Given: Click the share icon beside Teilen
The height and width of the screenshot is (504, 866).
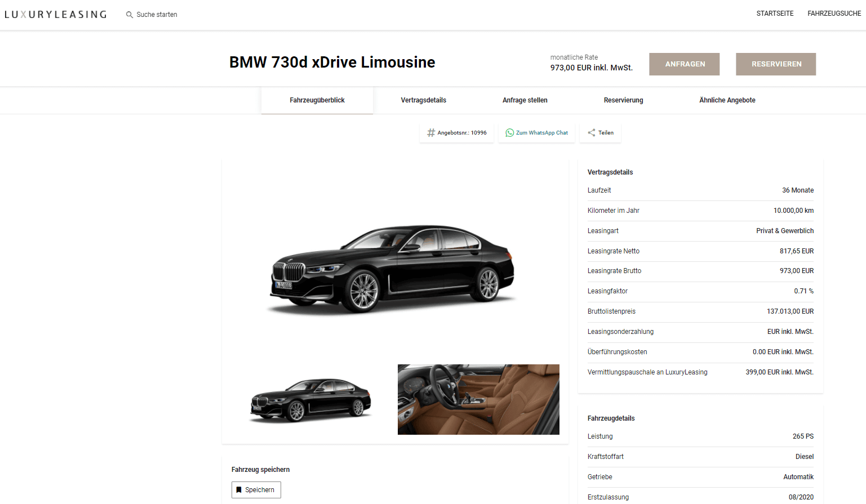Looking at the screenshot, I should coord(592,133).
